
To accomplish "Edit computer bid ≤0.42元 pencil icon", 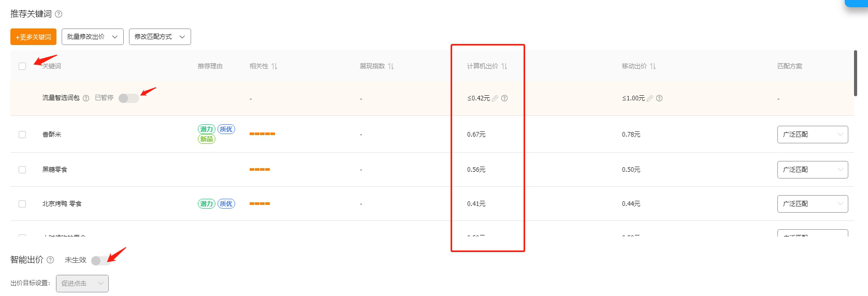I will coord(495,98).
